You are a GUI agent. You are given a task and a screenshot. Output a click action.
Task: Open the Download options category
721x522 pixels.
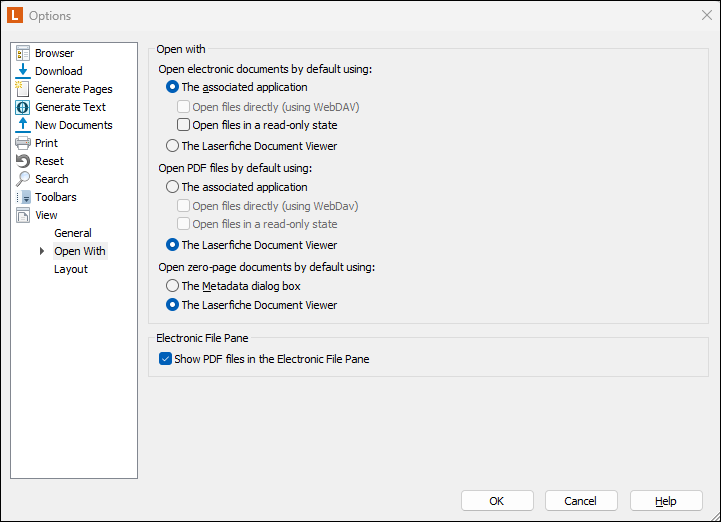click(x=59, y=71)
